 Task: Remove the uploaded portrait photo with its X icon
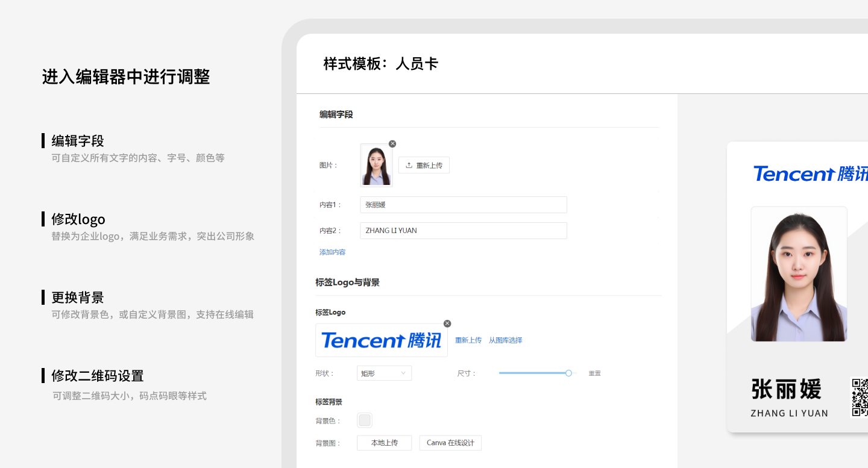[x=392, y=143]
